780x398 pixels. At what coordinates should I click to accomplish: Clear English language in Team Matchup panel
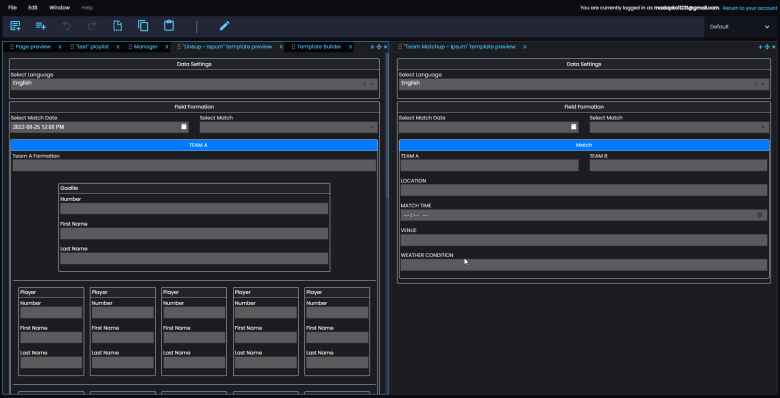pyautogui.click(x=756, y=85)
